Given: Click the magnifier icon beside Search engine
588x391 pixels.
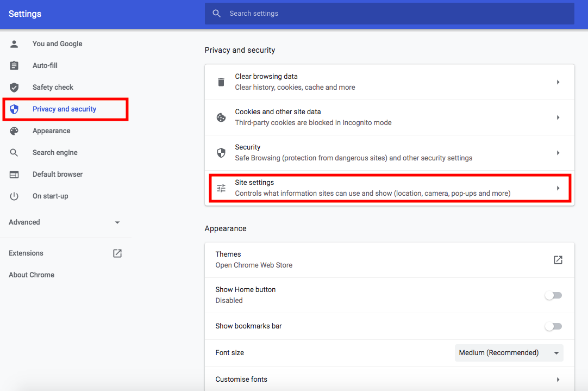Looking at the screenshot, I should 14,153.
